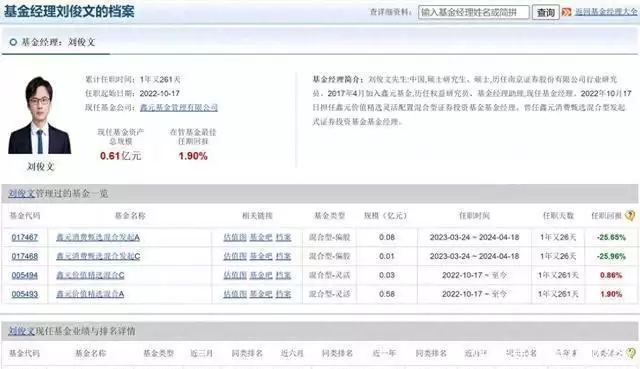Click the 刘俊文 link in the 管理过的基金一览 header

click(22, 193)
